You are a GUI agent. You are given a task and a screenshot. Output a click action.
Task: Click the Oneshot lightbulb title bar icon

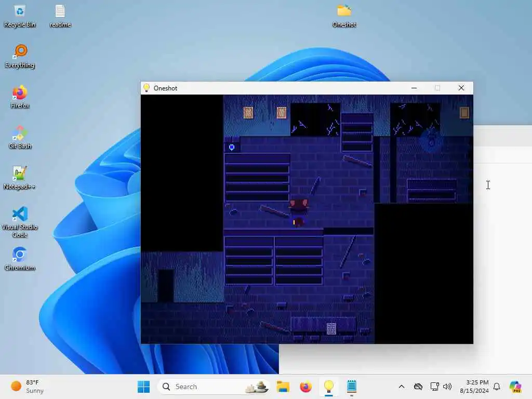tap(147, 88)
